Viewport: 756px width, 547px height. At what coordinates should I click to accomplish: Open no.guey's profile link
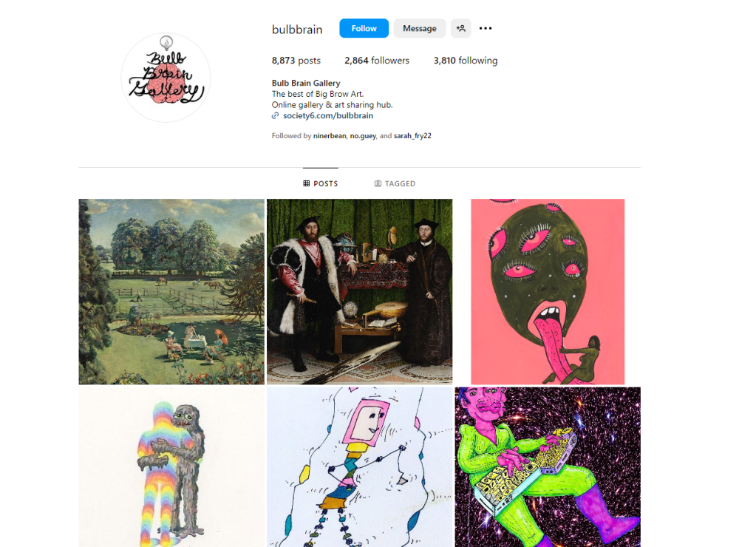tap(363, 136)
